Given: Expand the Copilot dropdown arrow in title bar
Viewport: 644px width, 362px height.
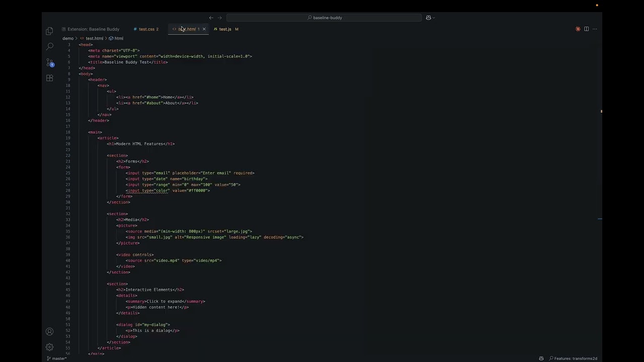Looking at the screenshot, I should tap(434, 18).
